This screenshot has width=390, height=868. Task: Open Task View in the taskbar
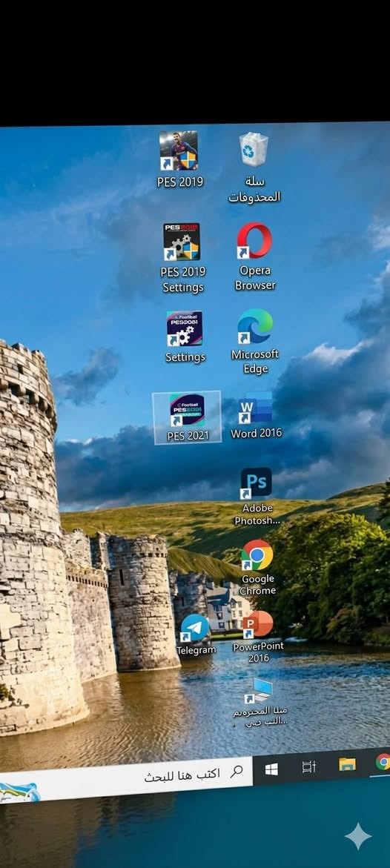tap(308, 766)
